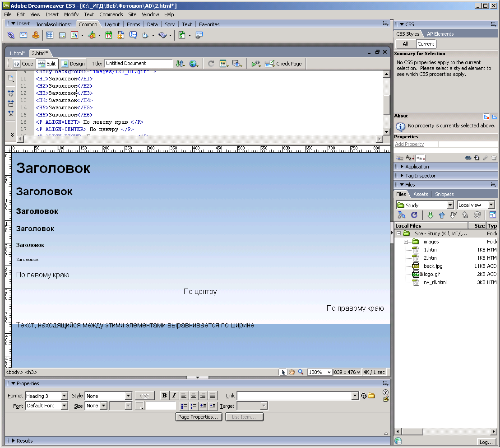Open the zoom level 100% dropdown
This screenshot has width=500, height=448.
[320, 372]
